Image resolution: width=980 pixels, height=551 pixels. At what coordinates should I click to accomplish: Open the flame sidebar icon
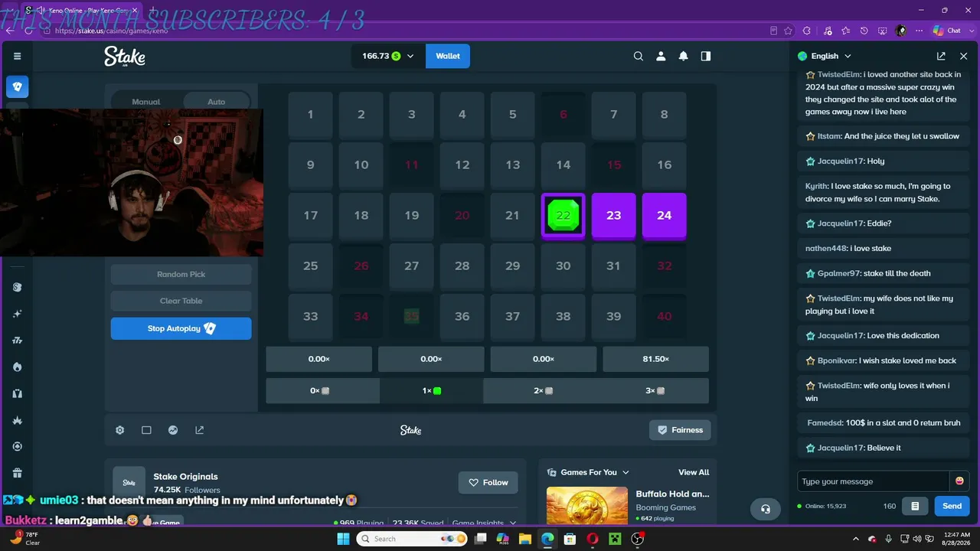[x=18, y=367]
